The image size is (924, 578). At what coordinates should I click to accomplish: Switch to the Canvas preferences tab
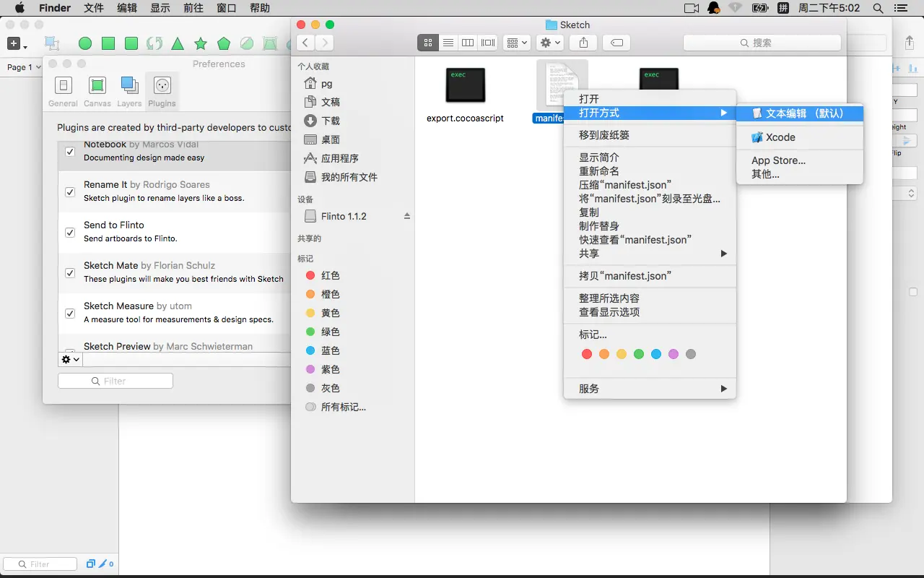(x=97, y=91)
